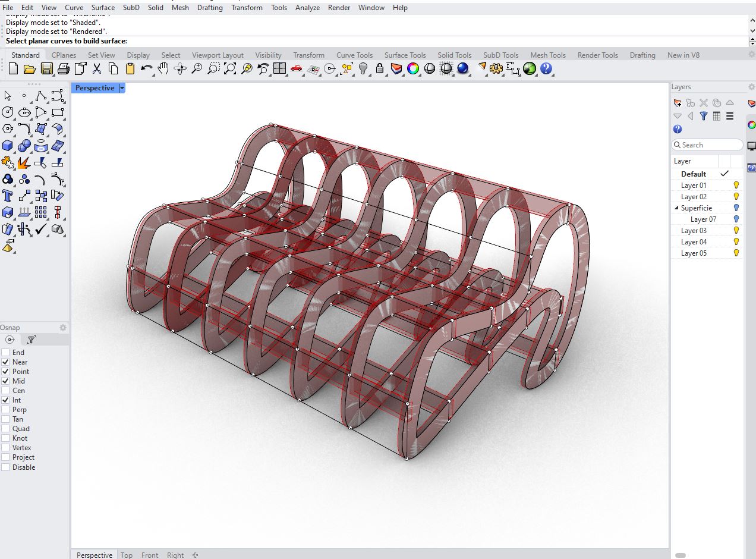Toggle the Layer 02 visibility bulb

(x=736, y=196)
